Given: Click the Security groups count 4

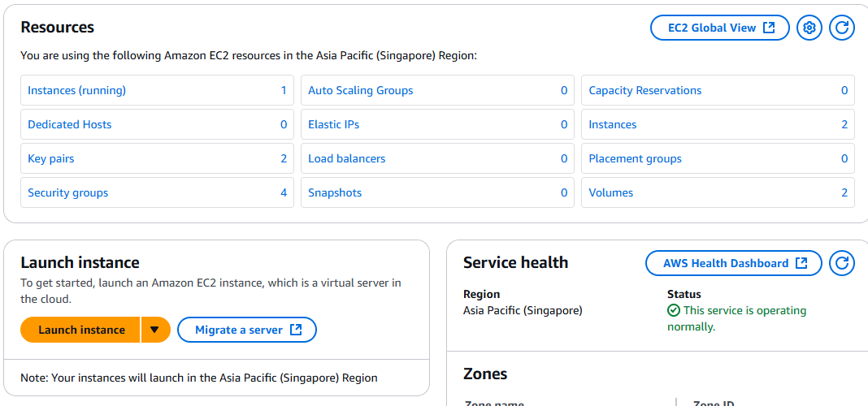Looking at the screenshot, I should pos(284,193).
